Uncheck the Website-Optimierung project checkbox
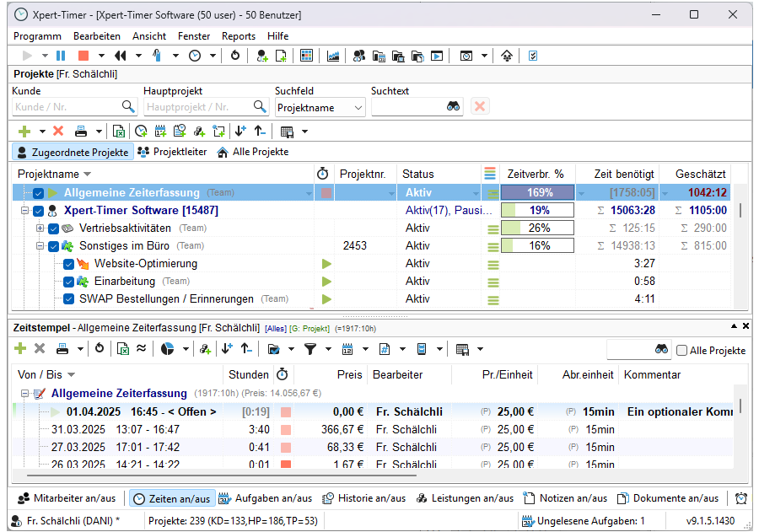 click(x=69, y=264)
